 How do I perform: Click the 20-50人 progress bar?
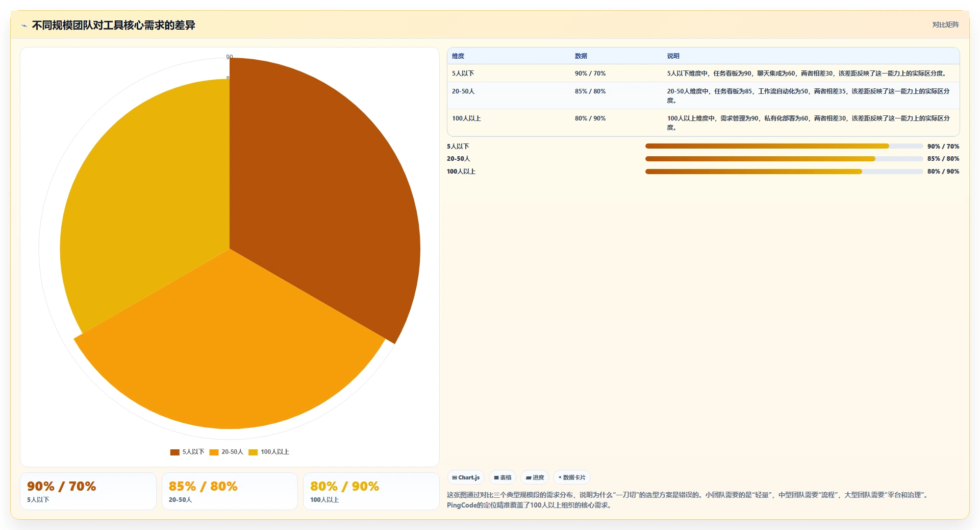coord(784,159)
